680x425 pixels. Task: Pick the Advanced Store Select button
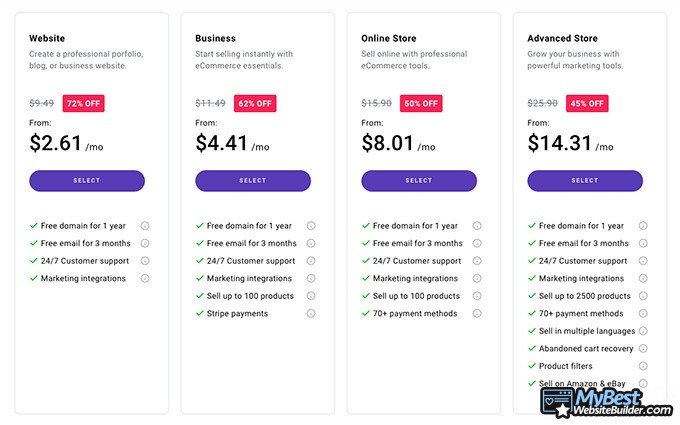[585, 180]
